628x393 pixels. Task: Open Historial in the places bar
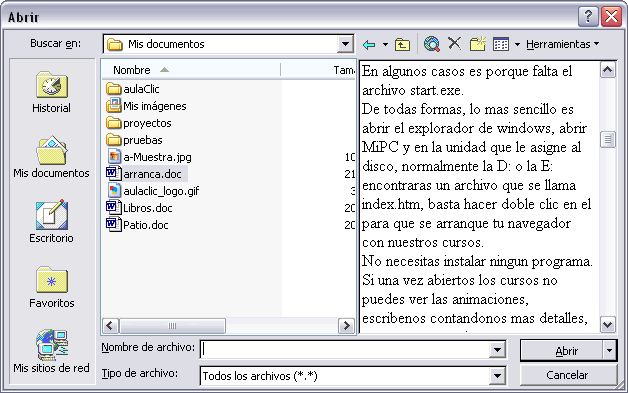pos(51,92)
